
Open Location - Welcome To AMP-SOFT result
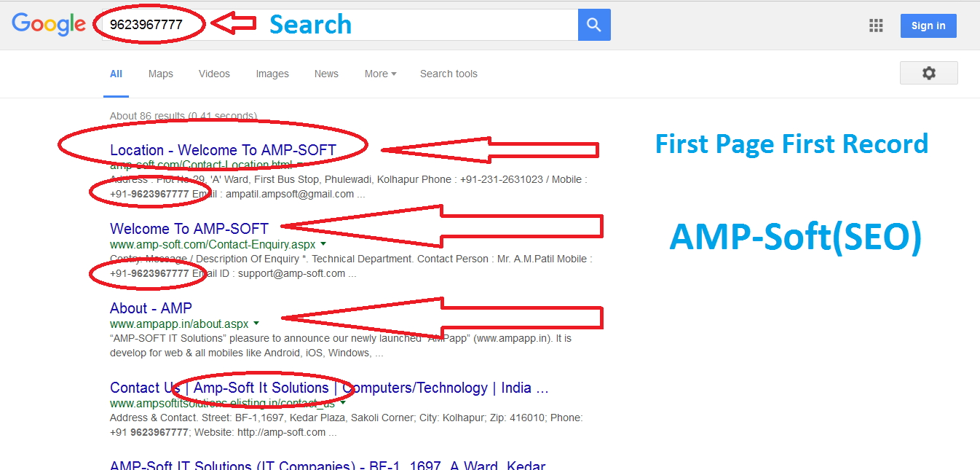[223, 150]
